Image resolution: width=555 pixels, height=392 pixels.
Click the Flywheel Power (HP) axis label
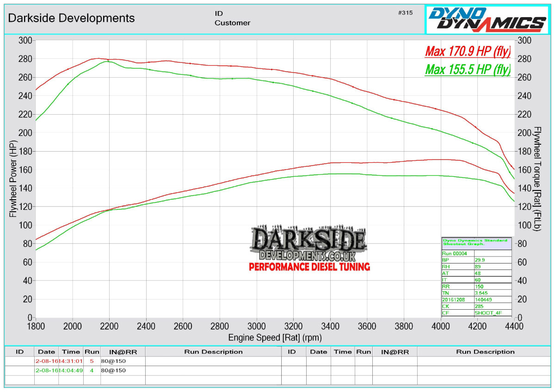(x=12, y=179)
